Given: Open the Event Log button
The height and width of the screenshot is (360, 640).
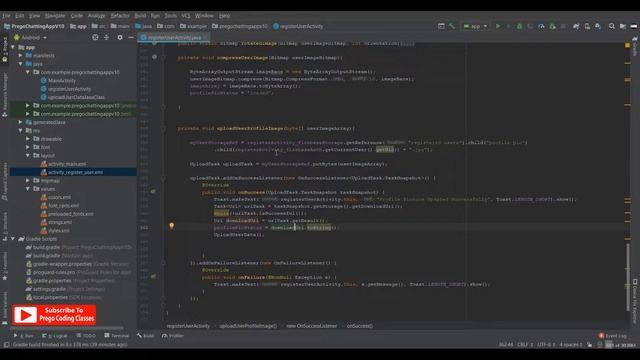Looking at the screenshot, I should 613,336.
